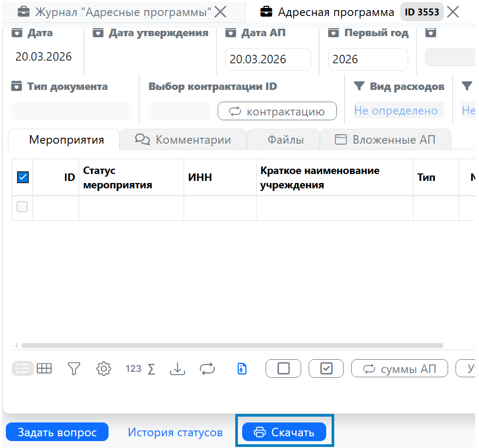Click the deselect all empty-box button

point(283,368)
